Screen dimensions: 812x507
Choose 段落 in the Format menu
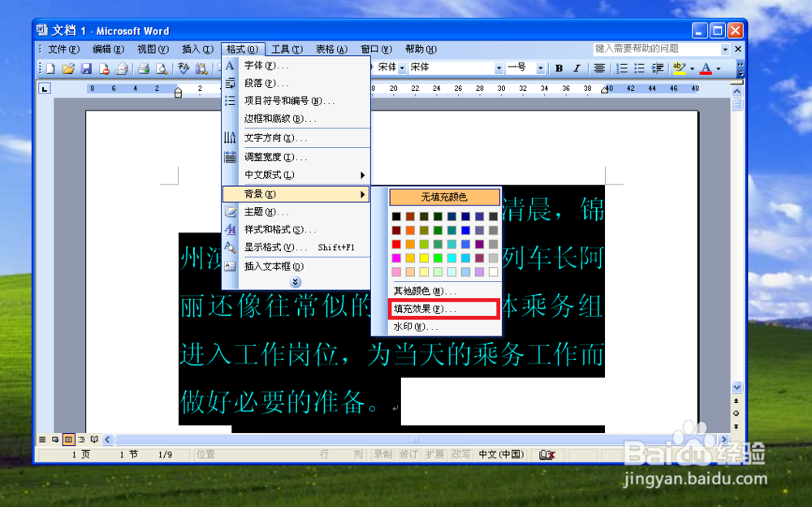[x=296, y=84]
